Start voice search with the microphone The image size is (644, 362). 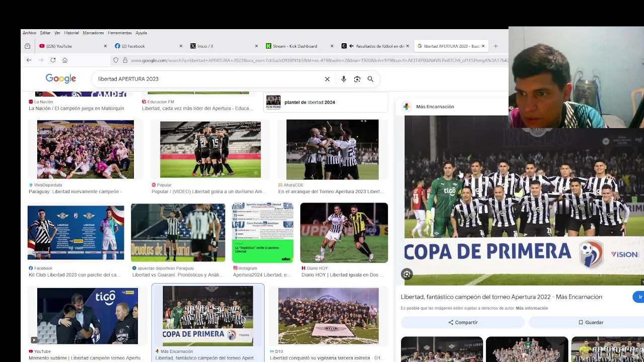pyautogui.click(x=344, y=79)
